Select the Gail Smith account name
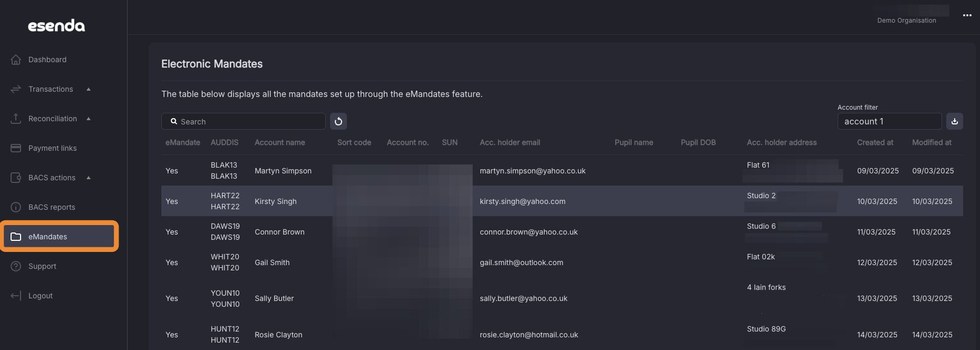 pos(272,262)
